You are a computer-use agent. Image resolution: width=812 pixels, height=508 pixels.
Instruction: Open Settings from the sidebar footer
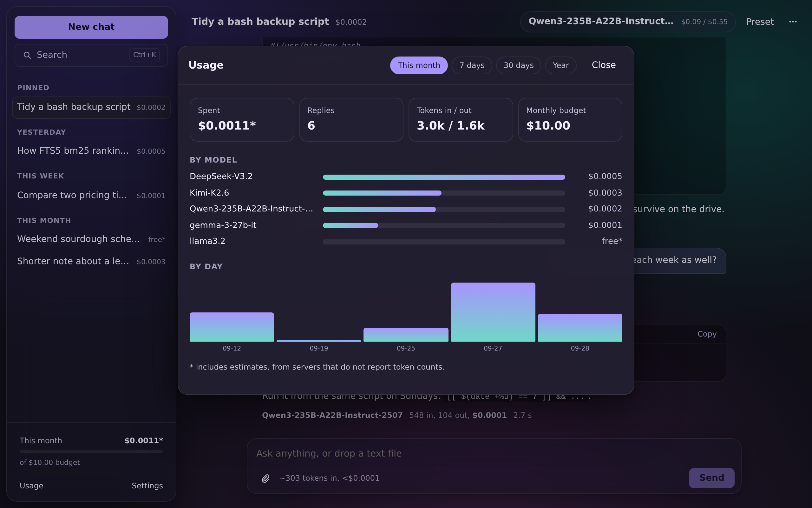tap(147, 485)
